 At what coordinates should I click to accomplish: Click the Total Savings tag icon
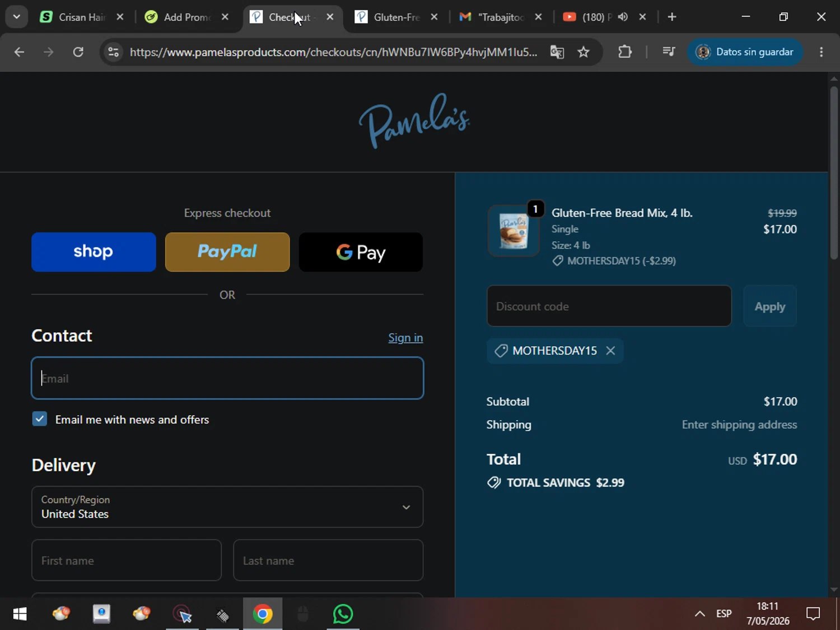click(x=493, y=483)
